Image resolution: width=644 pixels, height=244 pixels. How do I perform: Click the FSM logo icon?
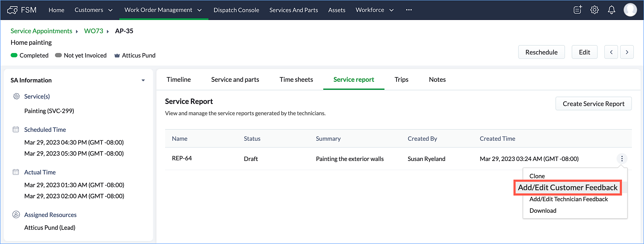(x=13, y=10)
